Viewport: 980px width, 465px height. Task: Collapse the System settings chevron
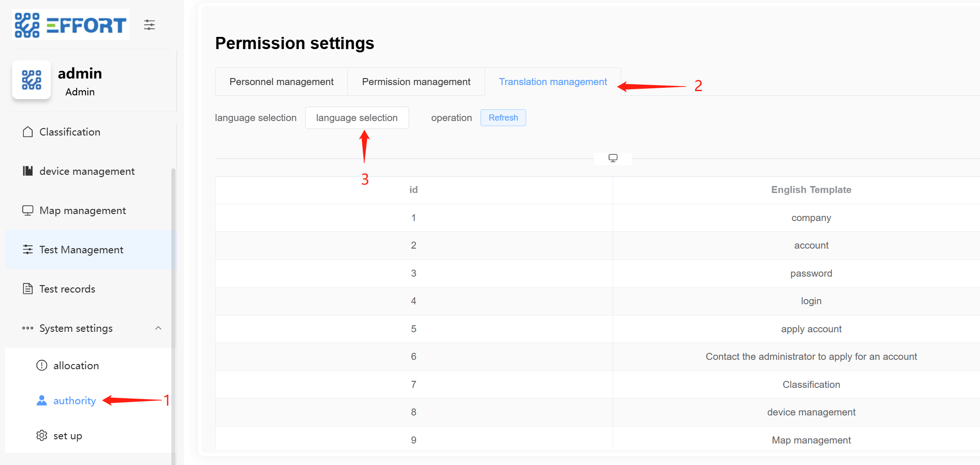158,328
